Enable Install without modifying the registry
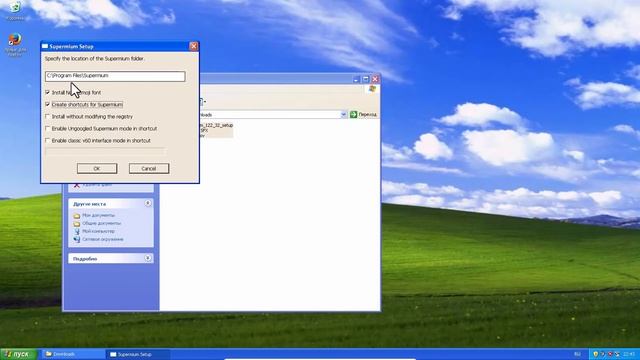640x360 pixels. [47, 116]
